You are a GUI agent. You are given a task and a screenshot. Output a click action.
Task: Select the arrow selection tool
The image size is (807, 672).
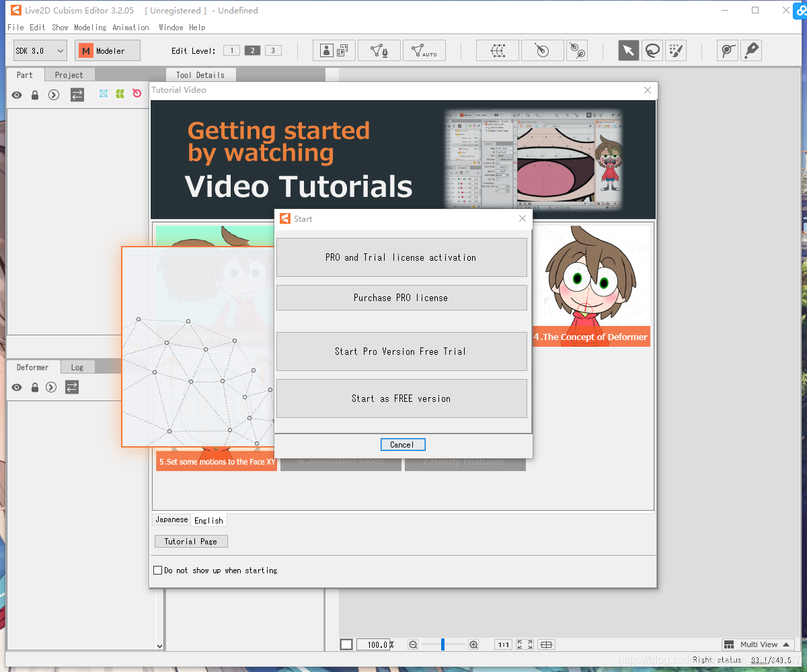point(629,50)
